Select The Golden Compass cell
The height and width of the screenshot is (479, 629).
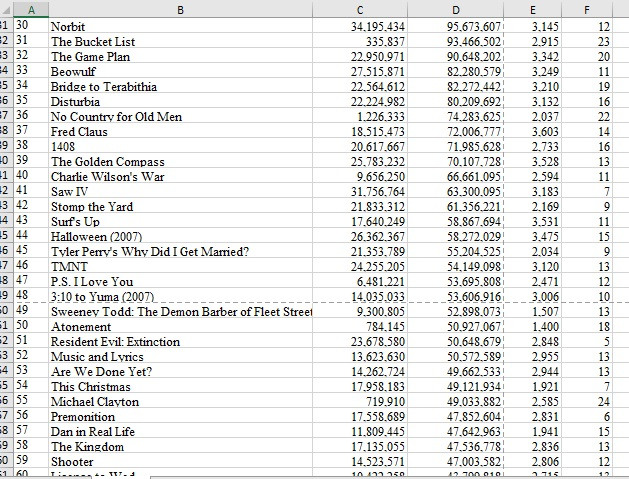181,162
